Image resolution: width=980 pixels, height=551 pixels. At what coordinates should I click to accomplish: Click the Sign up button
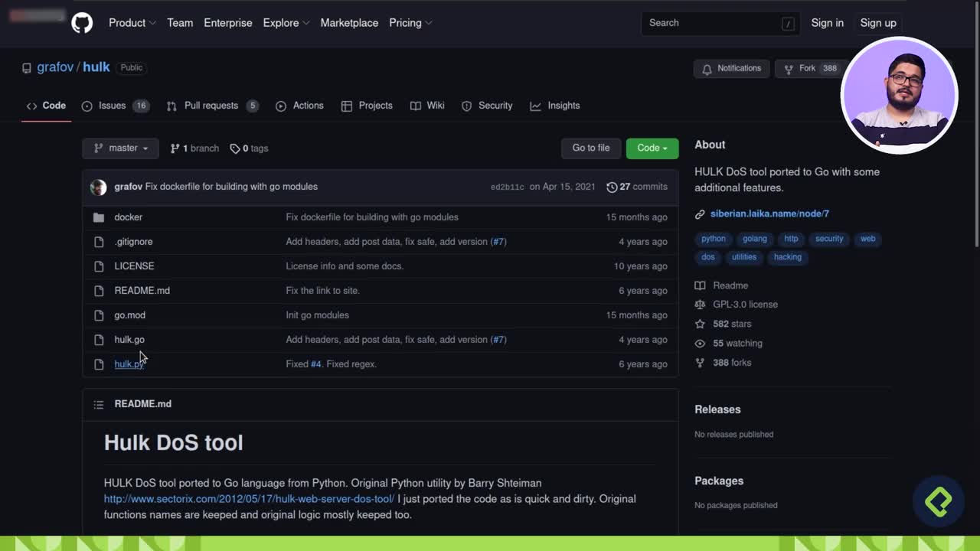[878, 23]
